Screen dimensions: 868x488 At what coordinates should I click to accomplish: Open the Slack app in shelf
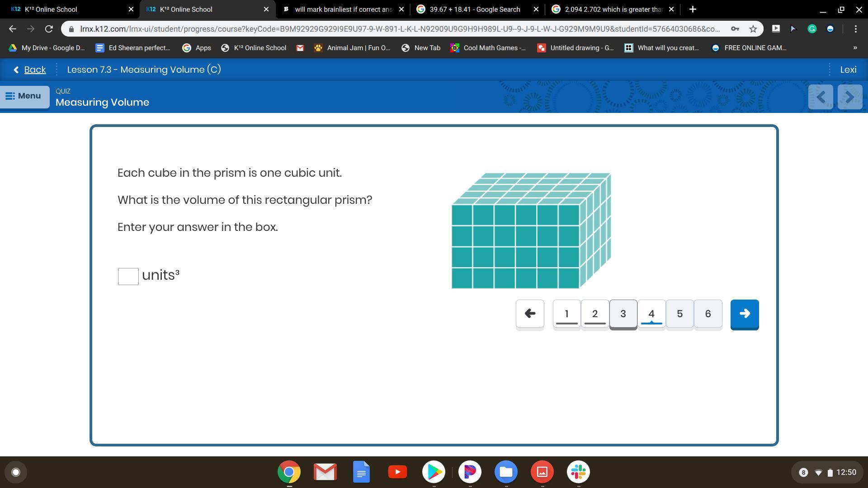click(x=578, y=472)
